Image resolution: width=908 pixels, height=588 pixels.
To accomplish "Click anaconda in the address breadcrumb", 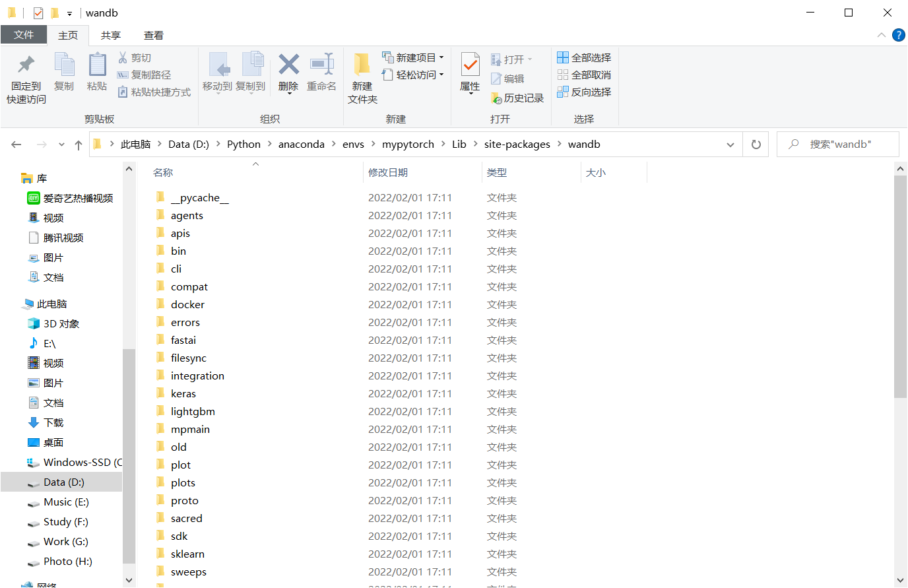I will (301, 145).
